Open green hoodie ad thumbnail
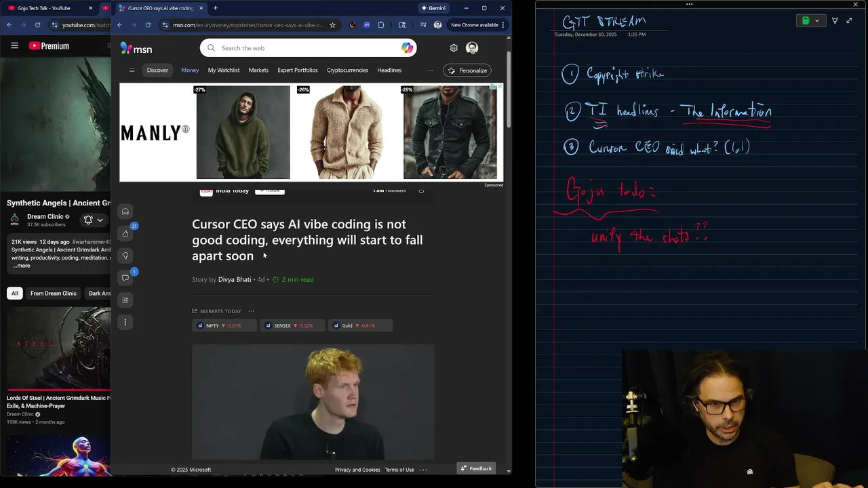This screenshot has width=868, height=488. (x=243, y=132)
